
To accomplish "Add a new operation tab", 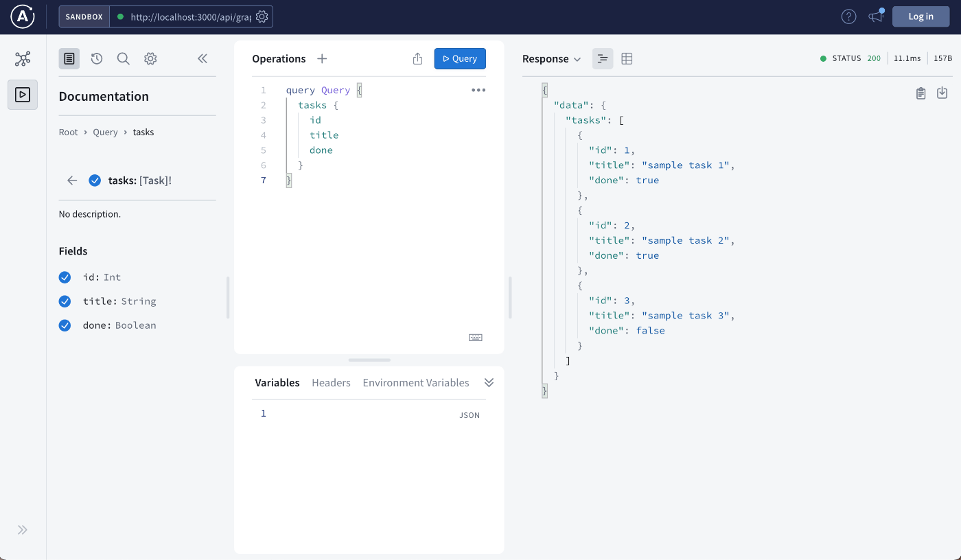I will (322, 58).
